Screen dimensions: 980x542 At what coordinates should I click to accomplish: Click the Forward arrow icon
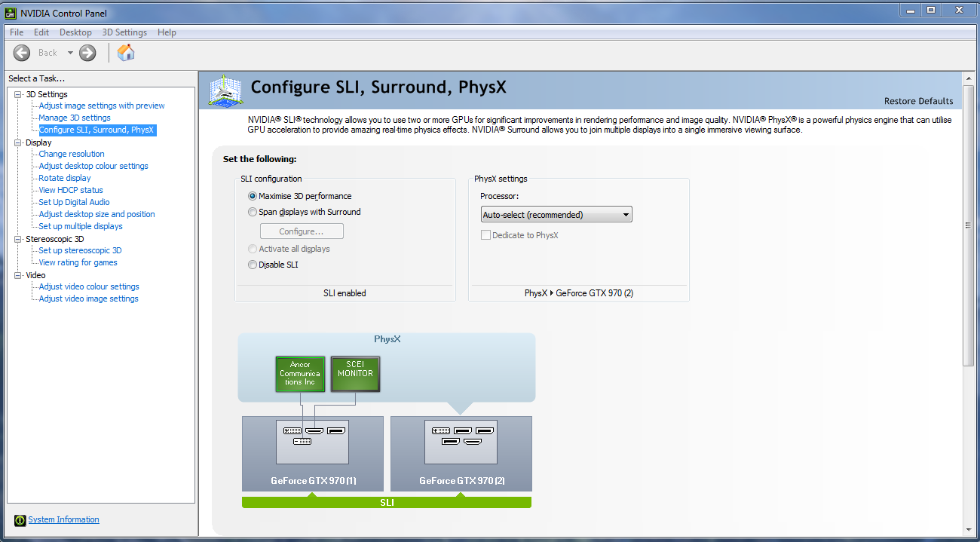[87, 53]
